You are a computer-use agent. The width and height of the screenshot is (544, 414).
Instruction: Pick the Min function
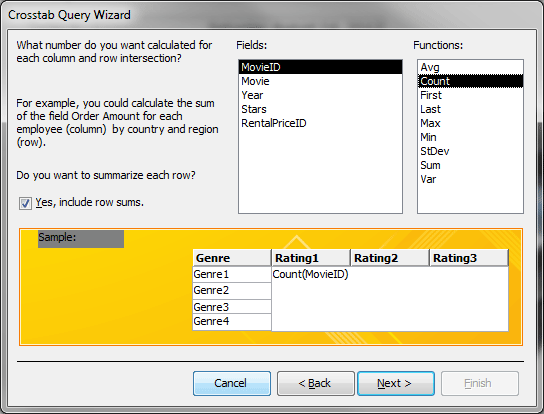[x=470, y=137]
